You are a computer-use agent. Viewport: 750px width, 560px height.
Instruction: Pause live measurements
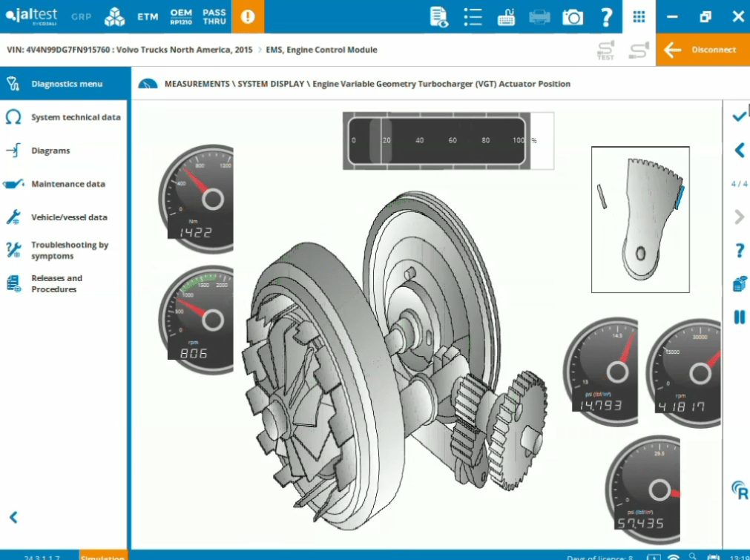pyautogui.click(x=739, y=317)
